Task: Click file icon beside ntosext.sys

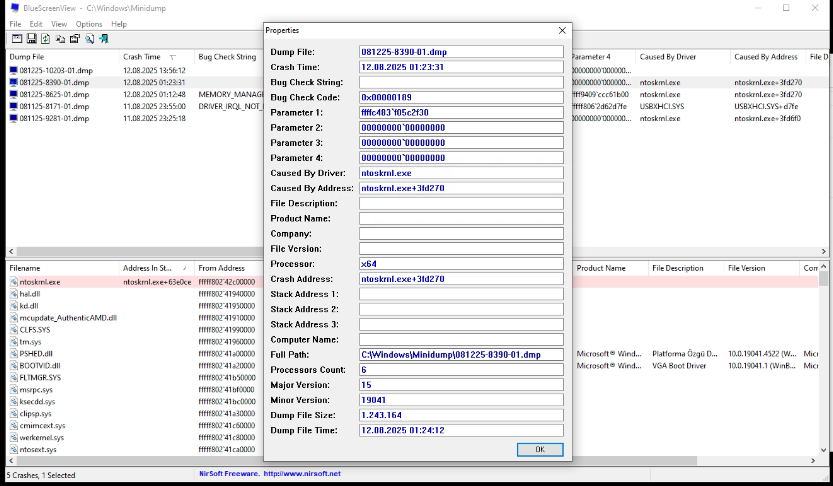Action: [x=14, y=449]
